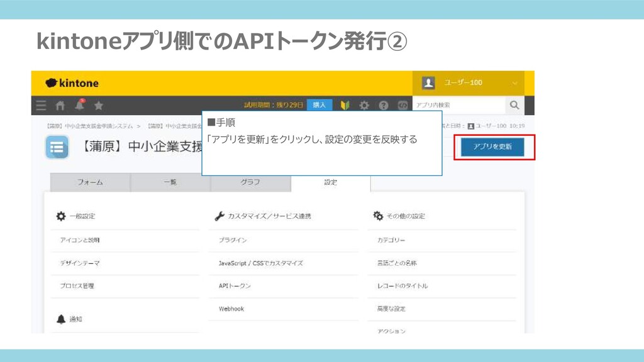Click その他の設定 heading text
644x362 pixels.
click(406, 216)
